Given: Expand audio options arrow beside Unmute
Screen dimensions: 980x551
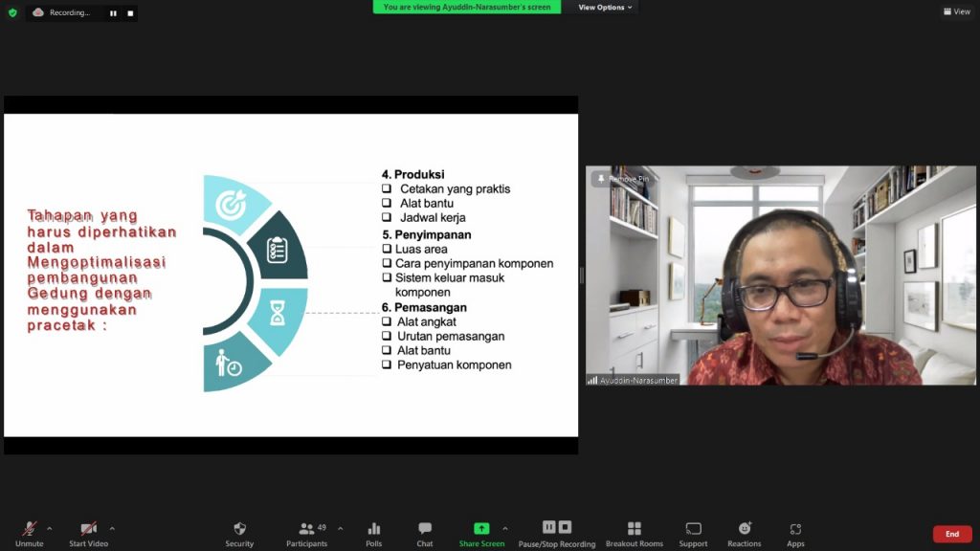Looking at the screenshot, I should pos(50,528).
